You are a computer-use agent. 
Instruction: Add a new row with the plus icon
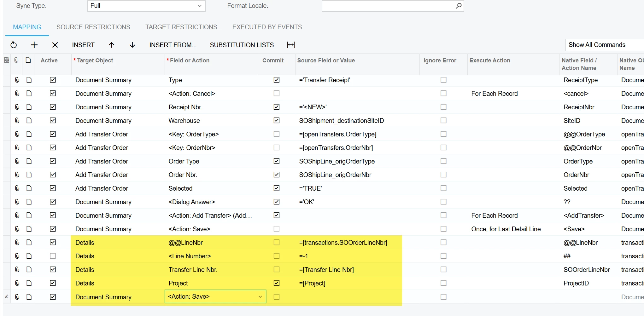pos(34,45)
